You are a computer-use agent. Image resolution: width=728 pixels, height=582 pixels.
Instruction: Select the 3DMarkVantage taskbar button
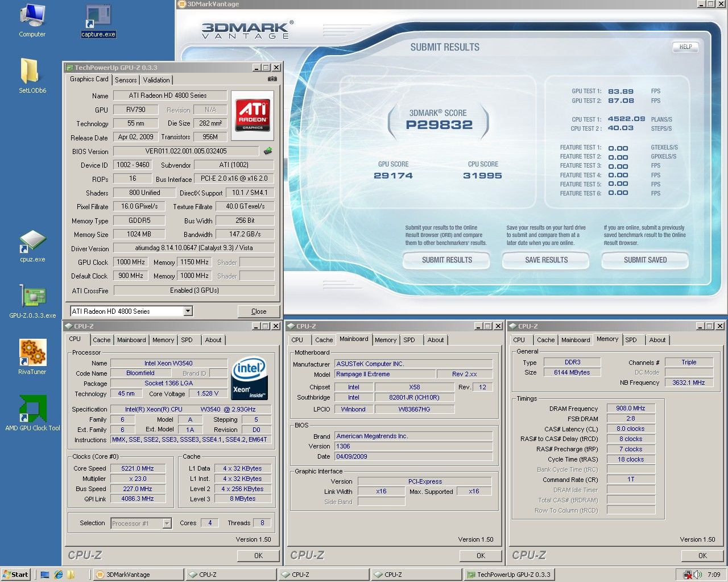(x=138, y=575)
